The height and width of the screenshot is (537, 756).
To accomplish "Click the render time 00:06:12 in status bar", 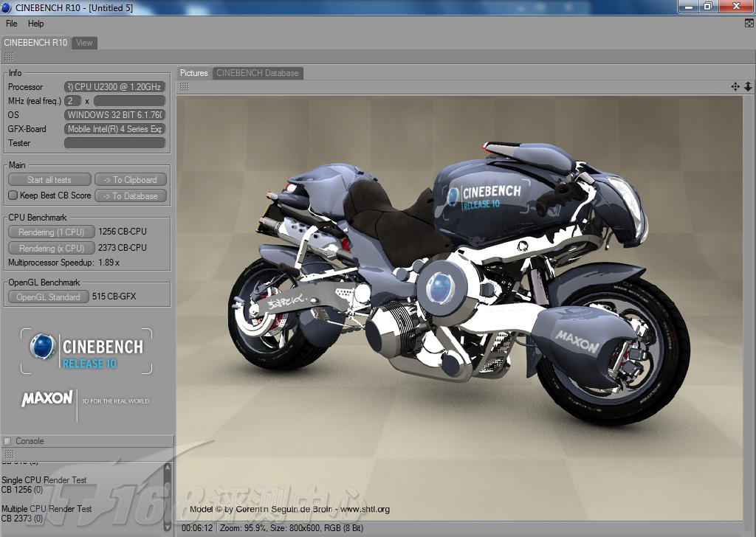I will pos(196,528).
